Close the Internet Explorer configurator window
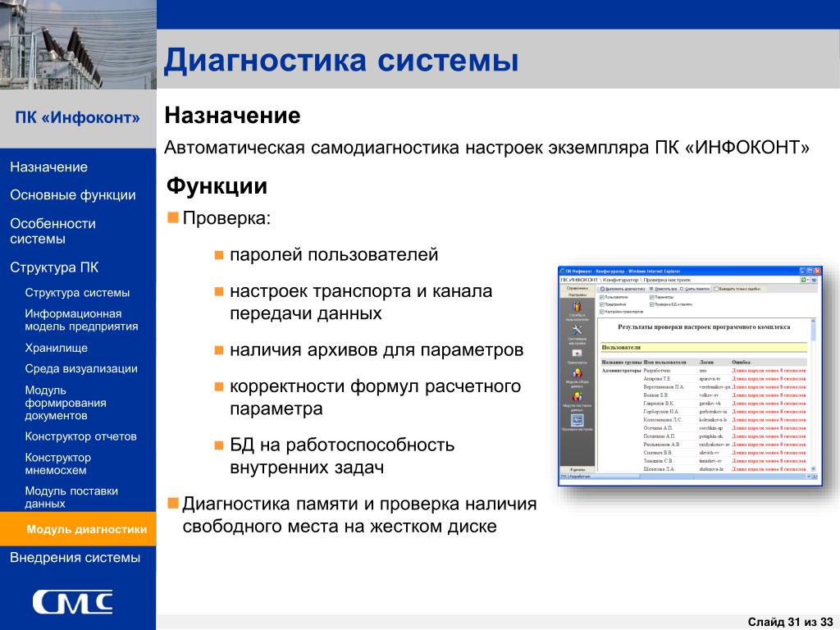 (x=817, y=272)
